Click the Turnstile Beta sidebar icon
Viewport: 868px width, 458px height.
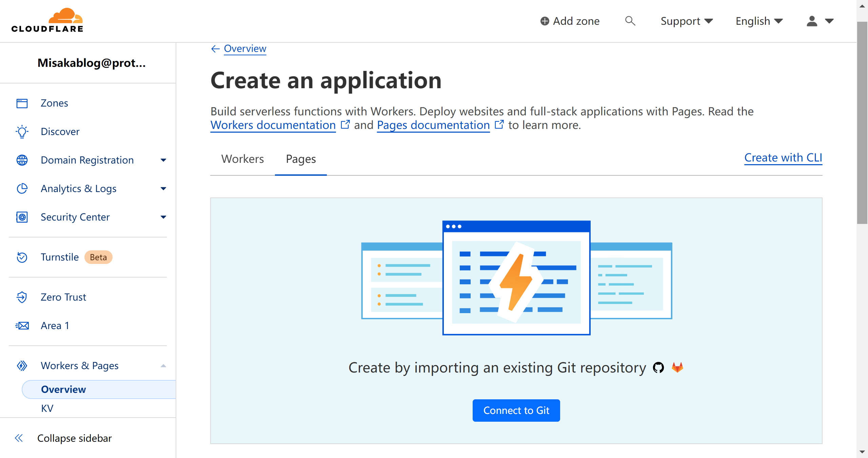[x=22, y=257]
